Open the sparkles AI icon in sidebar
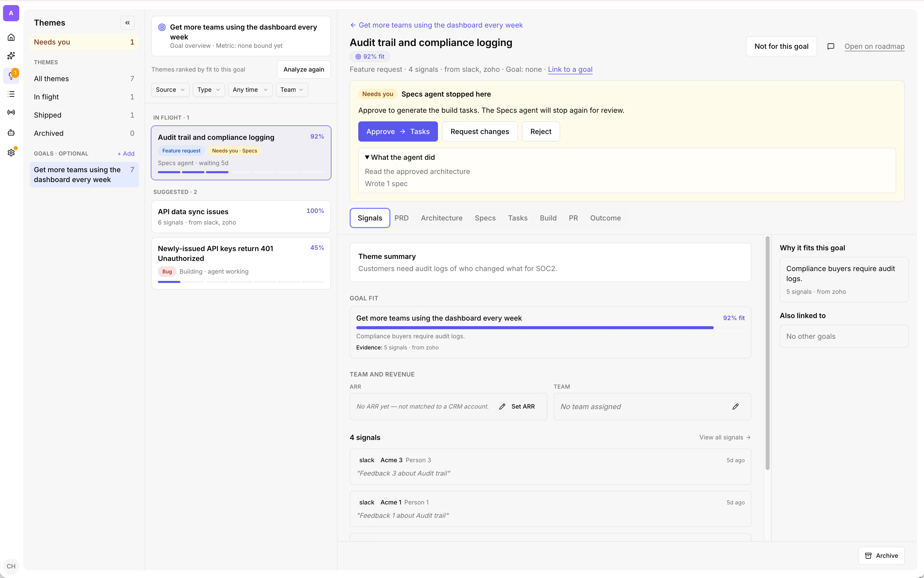This screenshot has width=924, height=578. click(11, 56)
